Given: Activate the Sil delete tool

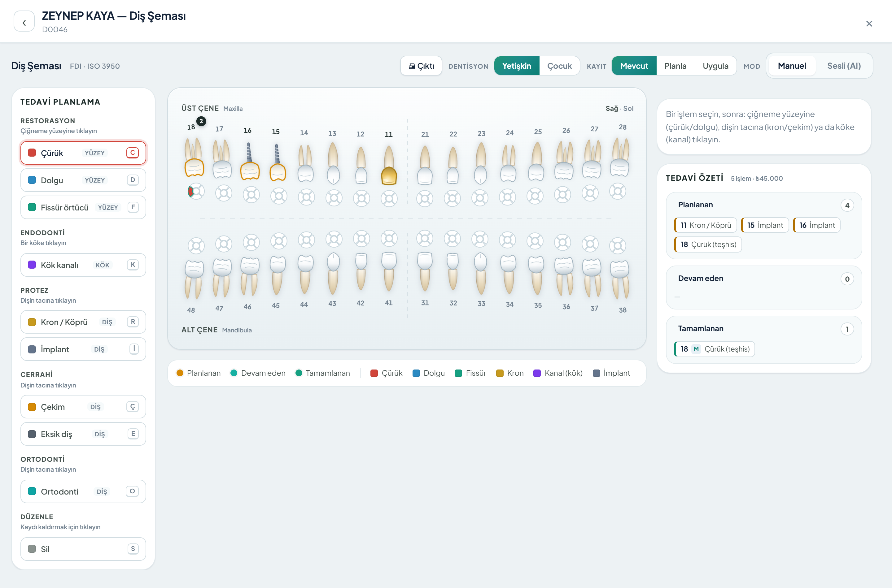Looking at the screenshot, I should [x=83, y=549].
